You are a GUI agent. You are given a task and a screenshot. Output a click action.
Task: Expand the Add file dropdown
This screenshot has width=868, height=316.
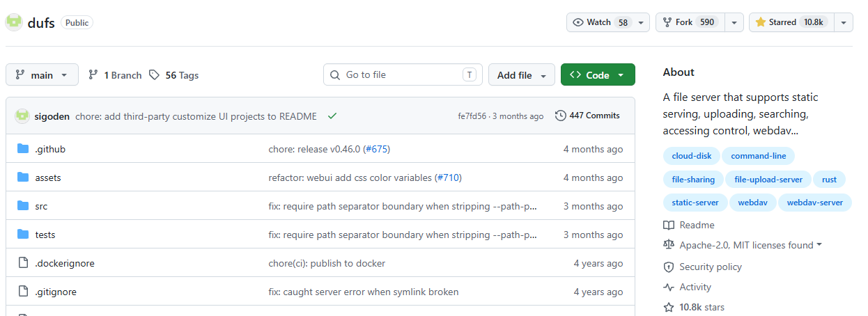tap(522, 74)
